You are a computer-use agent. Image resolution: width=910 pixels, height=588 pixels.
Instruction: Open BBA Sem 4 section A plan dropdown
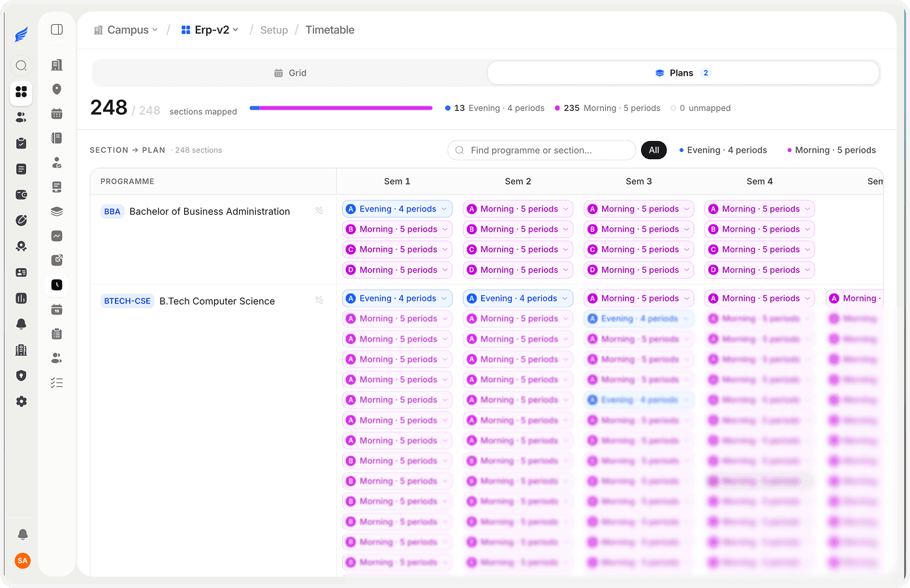(760, 209)
